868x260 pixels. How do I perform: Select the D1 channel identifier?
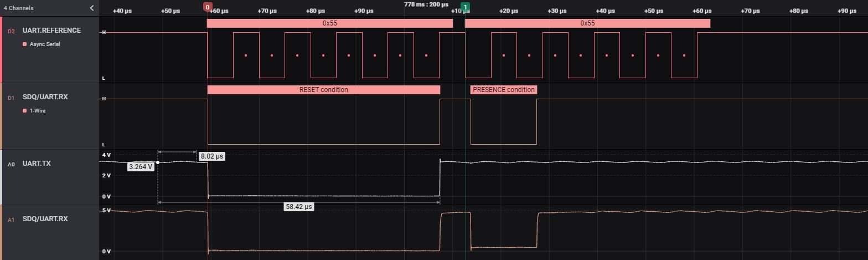coord(11,98)
